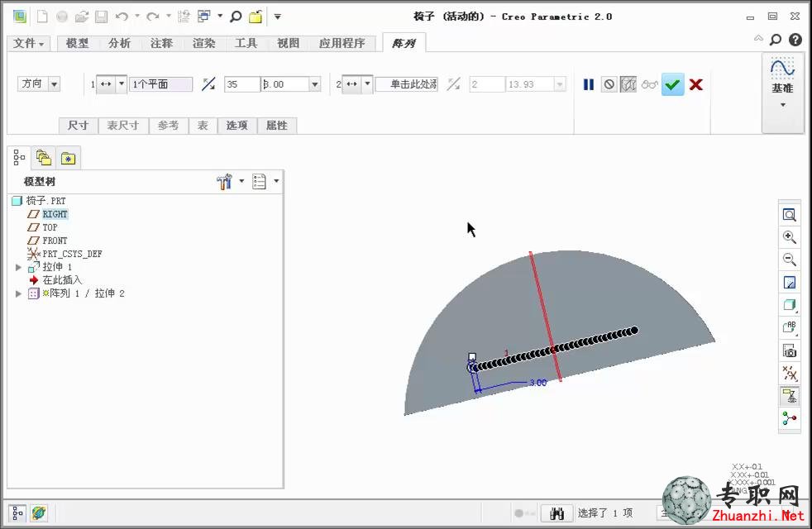Select PRT_CSYS_DEF in model tree

tap(72, 254)
